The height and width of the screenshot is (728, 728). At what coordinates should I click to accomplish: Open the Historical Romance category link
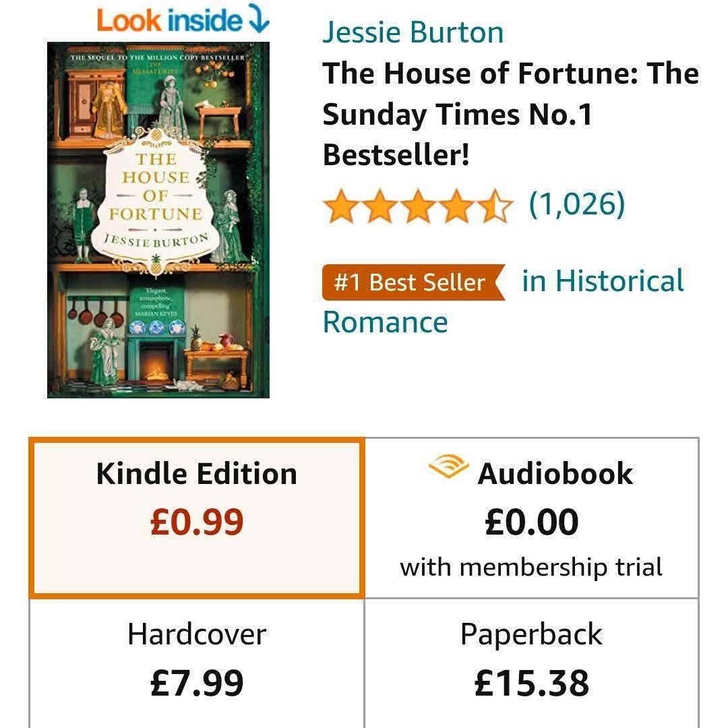coord(504,301)
